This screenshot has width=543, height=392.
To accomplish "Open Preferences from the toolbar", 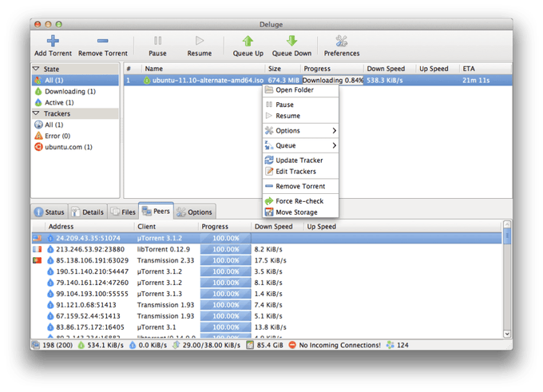I will pyautogui.click(x=342, y=46).
